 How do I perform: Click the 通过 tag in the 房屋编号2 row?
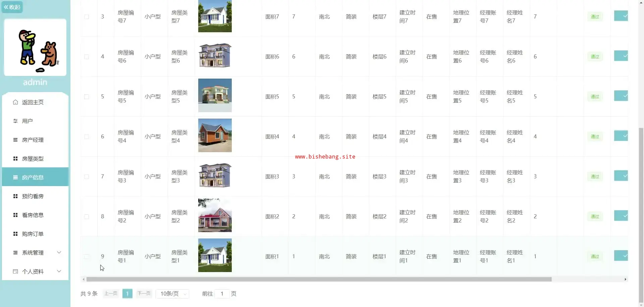click(595, 217)
